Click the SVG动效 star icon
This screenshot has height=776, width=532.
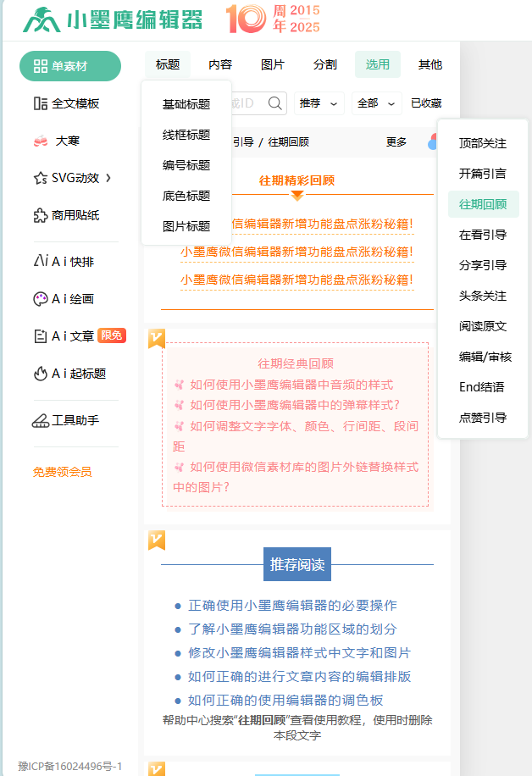(x=41, y=178)
